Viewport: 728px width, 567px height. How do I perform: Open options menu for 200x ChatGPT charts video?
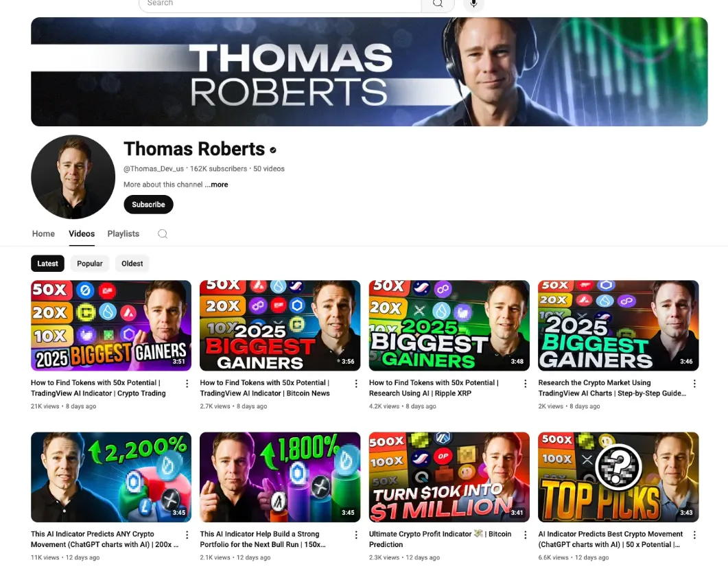(x=187, y=535)
